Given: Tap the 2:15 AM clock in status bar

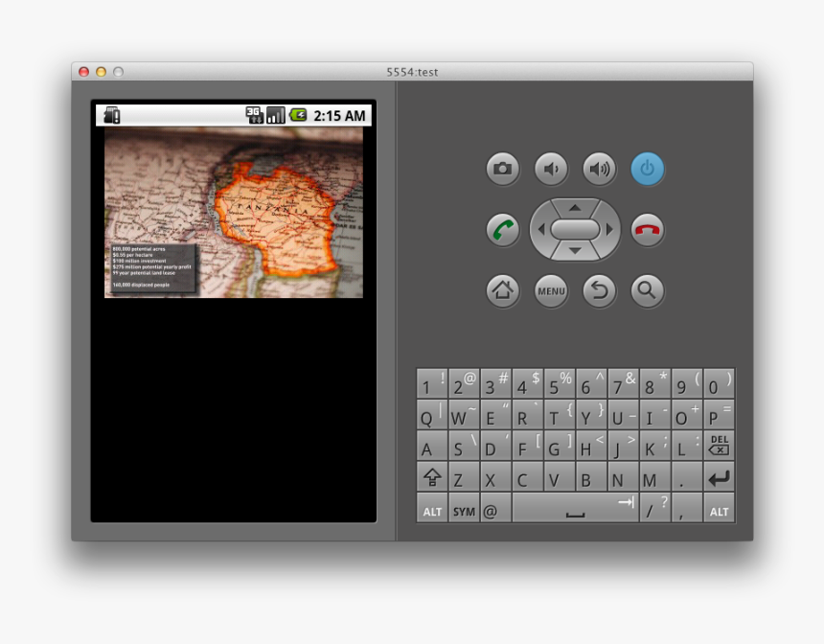Looking at the screenshot, I should point(339,116).
